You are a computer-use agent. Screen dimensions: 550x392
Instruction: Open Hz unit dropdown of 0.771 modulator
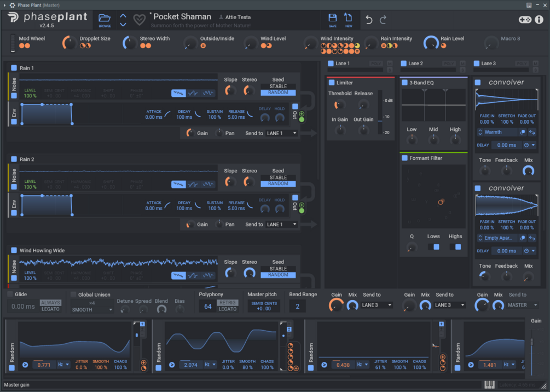tap(63, 365)
